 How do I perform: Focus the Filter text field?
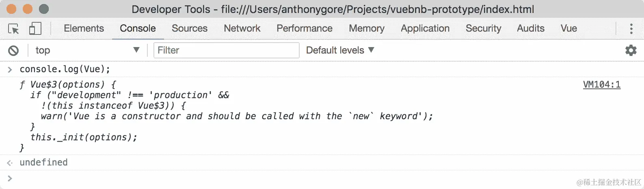point(226,50)
